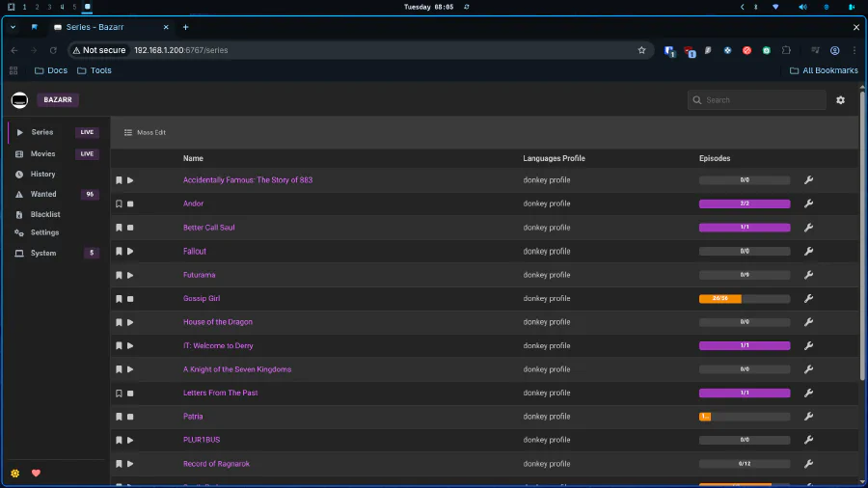Open the Bazarr settings gear in the header
The width and height of the screenshot is (868, 488).
840,100
